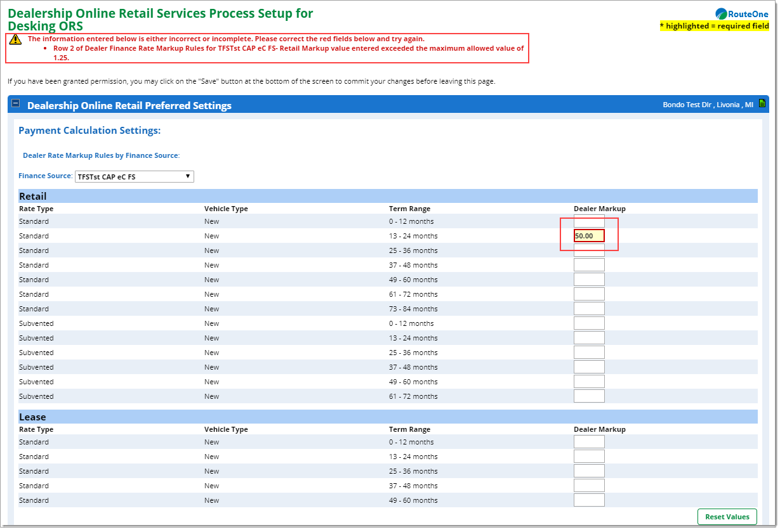Screen dimensions: 780x532
Task: Click Retail Standard 49 - 60 months markup field
Action: pyautogui.click(x=589, y=280)
